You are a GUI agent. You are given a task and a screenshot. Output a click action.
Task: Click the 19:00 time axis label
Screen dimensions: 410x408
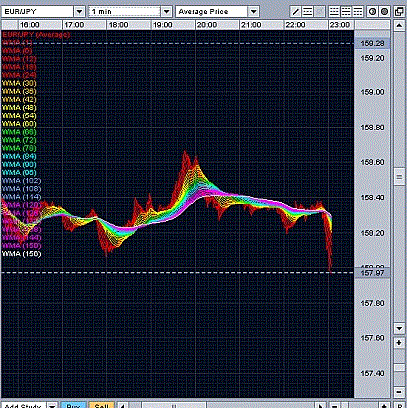(x=163, y=25)
